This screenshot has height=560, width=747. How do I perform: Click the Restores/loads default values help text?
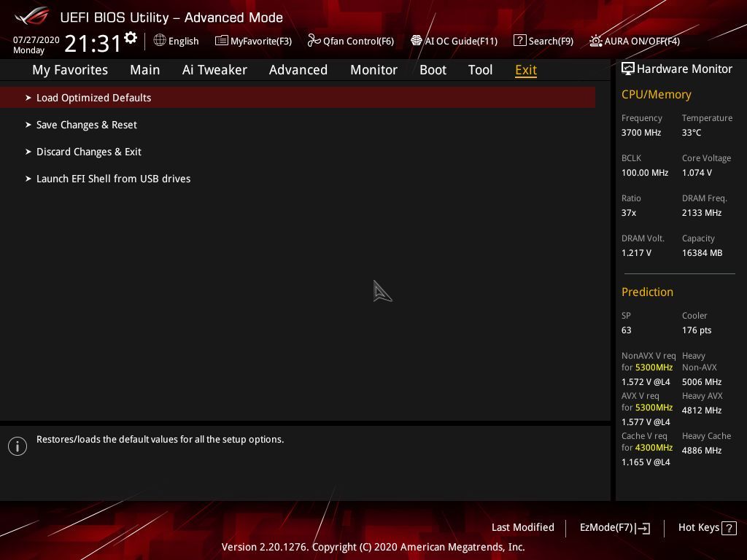click(x=160, y=440)
